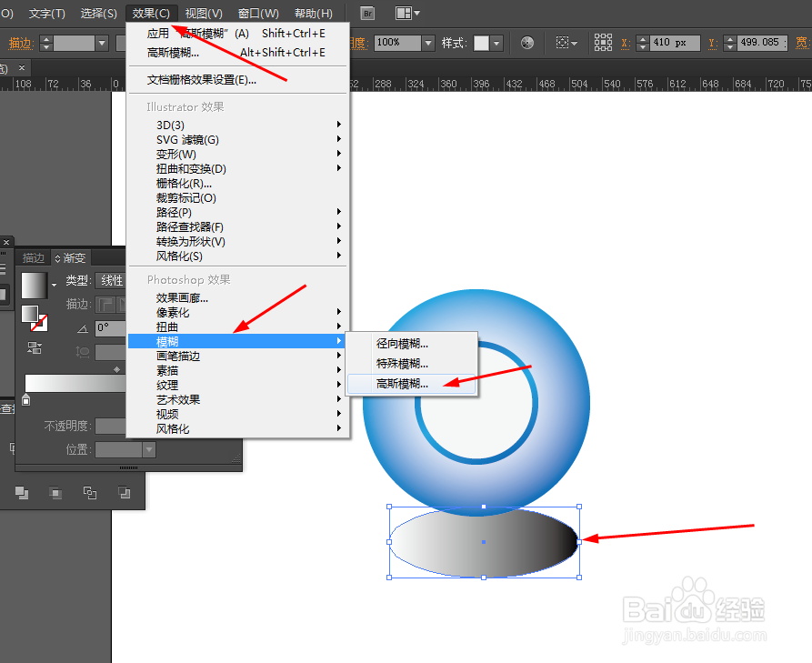Open the Recolor Artwork color wheel icon
Screen dimensions: 812x663
coord(527,43)
